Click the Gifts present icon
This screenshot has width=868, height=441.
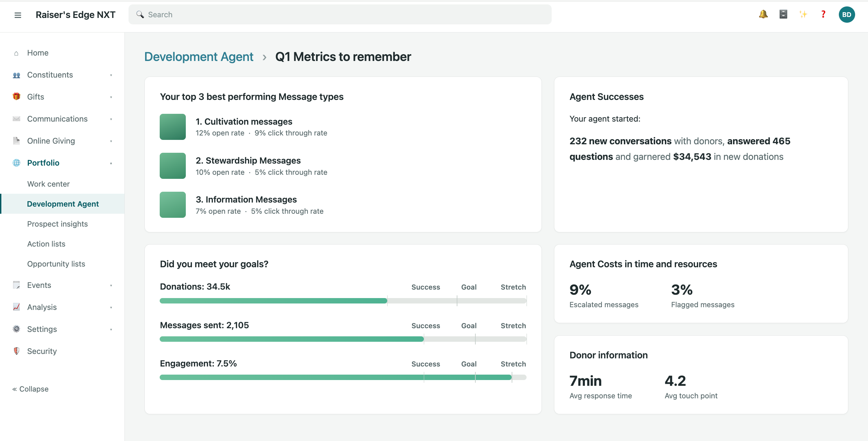click(16, 97)
